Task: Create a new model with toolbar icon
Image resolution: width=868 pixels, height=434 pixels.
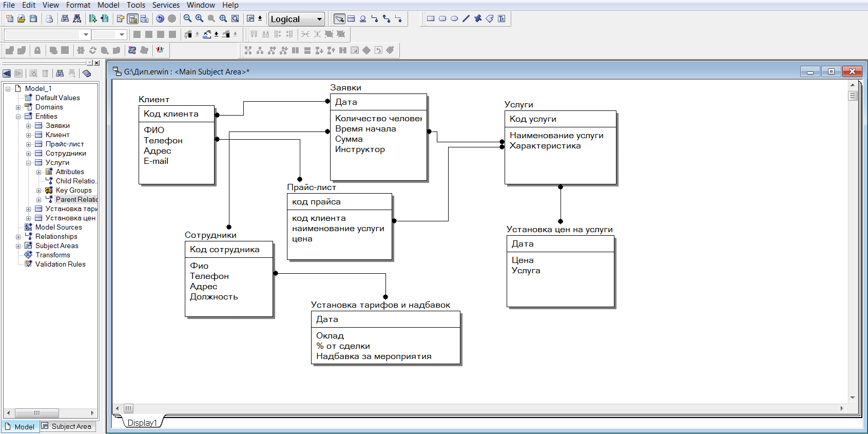Action: click(x=10, y=19)
